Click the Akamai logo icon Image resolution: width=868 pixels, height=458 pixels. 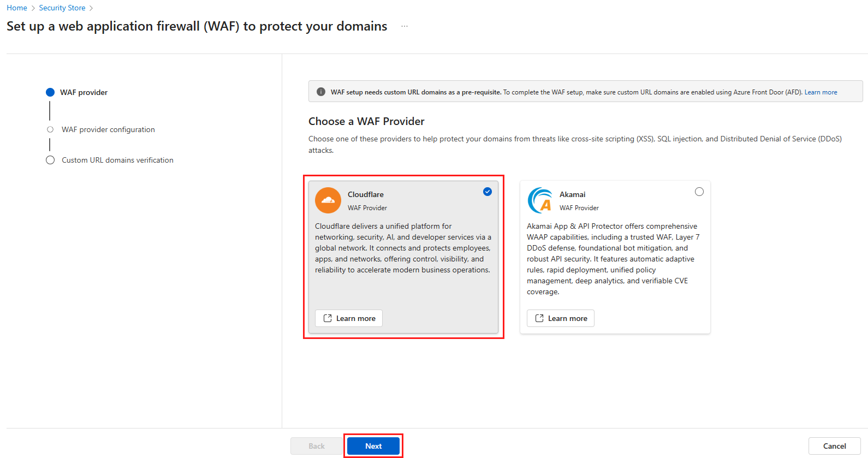[540, 200]
